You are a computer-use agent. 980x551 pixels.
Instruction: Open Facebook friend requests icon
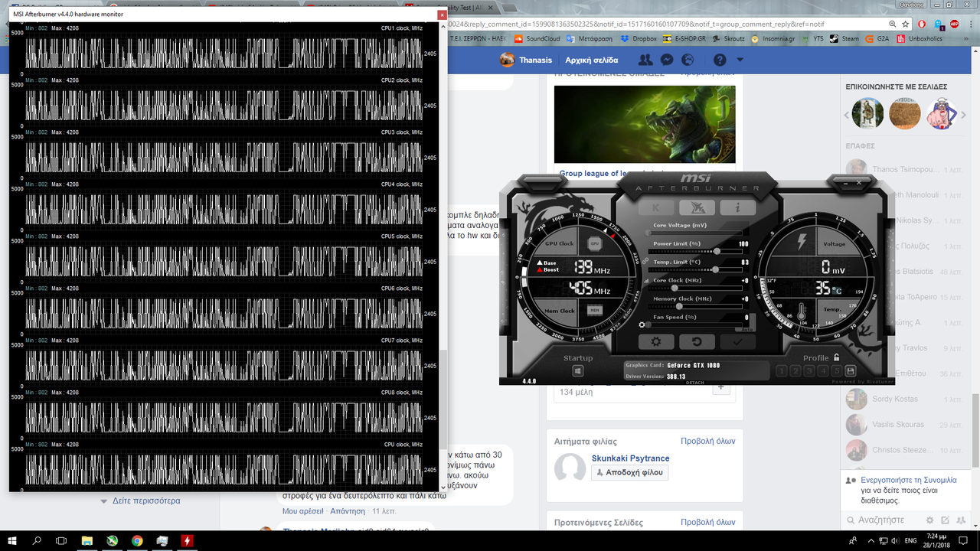pos(646,60)
